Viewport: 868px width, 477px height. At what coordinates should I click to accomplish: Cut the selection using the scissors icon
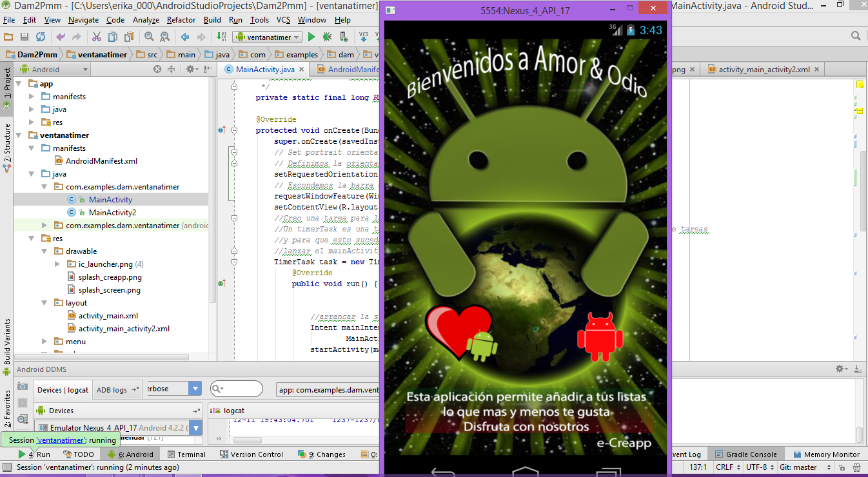point(96,37)
